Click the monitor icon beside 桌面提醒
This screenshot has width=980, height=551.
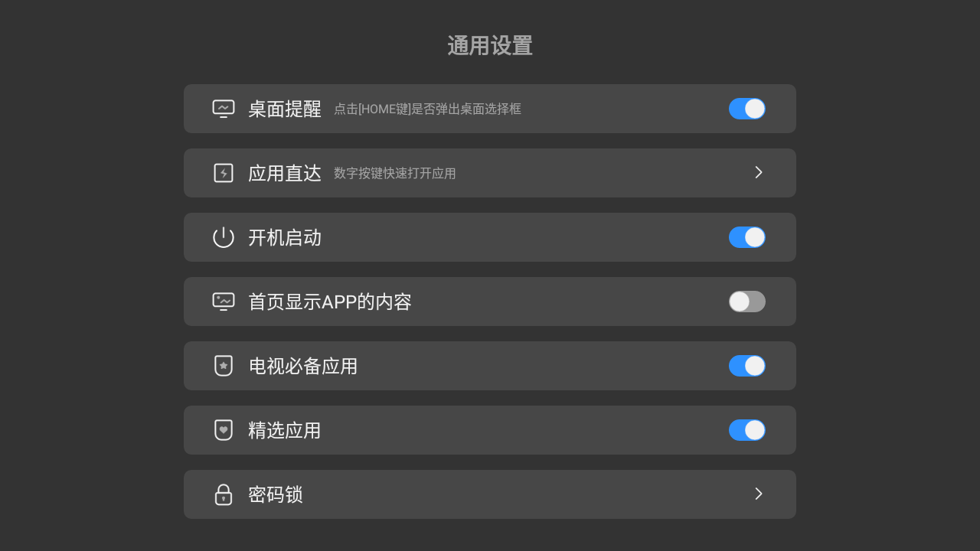point(224,109)
